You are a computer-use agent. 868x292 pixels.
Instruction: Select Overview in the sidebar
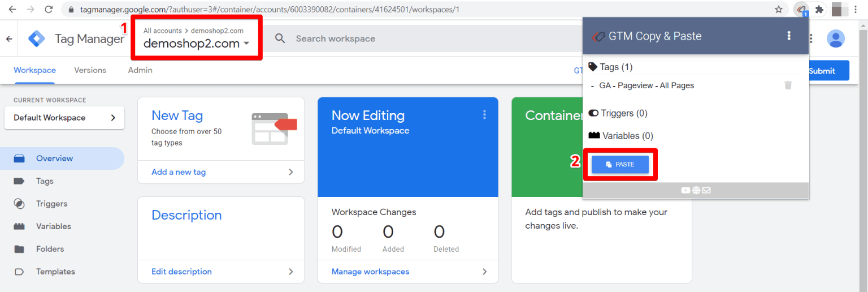(x=62, y=158)
